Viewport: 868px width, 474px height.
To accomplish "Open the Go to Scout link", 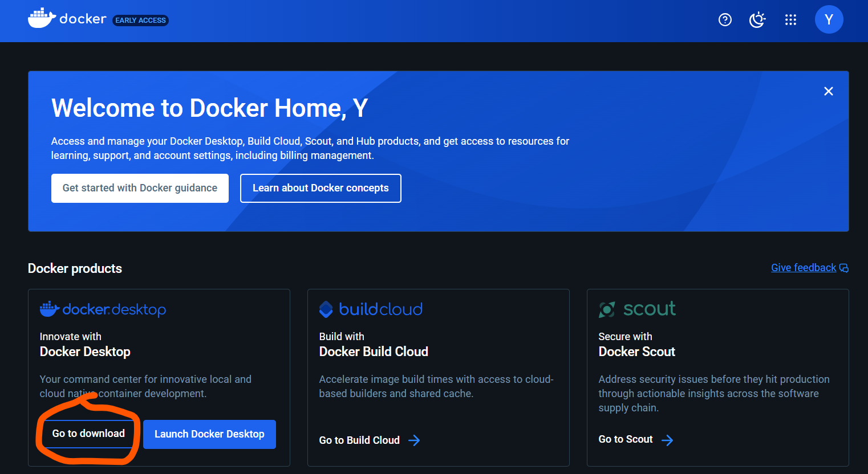I will [x=626, y=439].
